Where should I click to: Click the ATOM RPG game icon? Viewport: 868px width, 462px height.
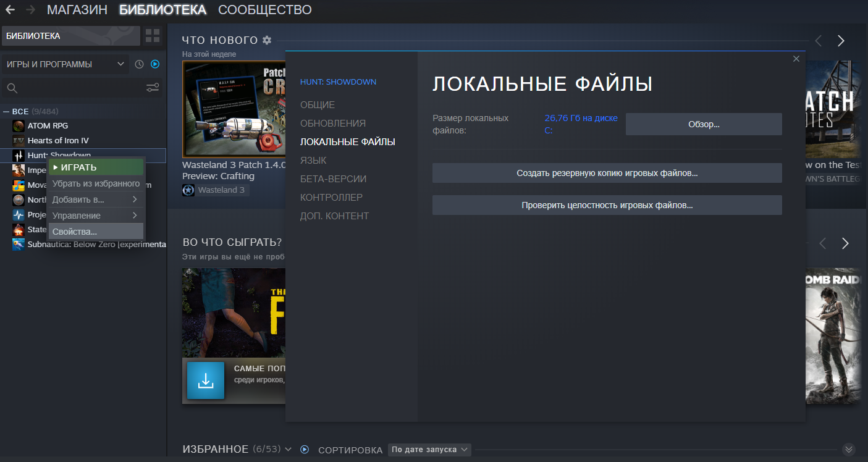point(19,125)
